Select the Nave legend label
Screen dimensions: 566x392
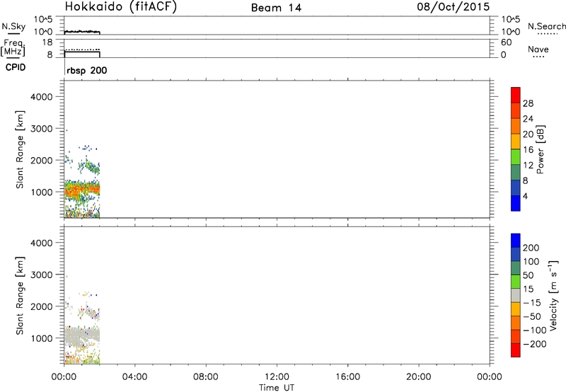[x=538, y=49]
